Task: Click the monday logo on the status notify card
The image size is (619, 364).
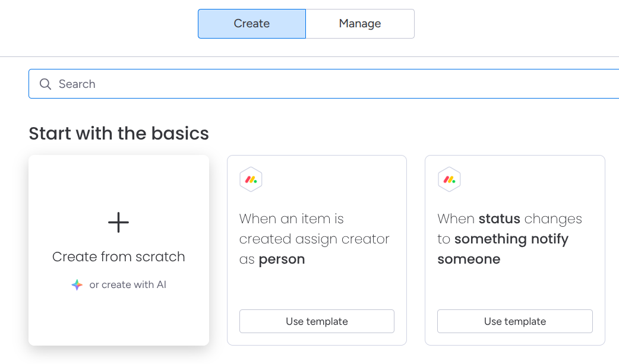Action: pos(449,180)
